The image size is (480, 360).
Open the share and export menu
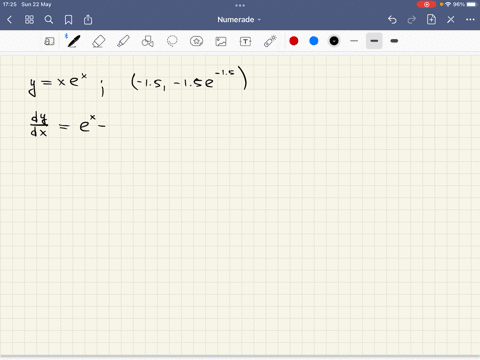[88, 20]
